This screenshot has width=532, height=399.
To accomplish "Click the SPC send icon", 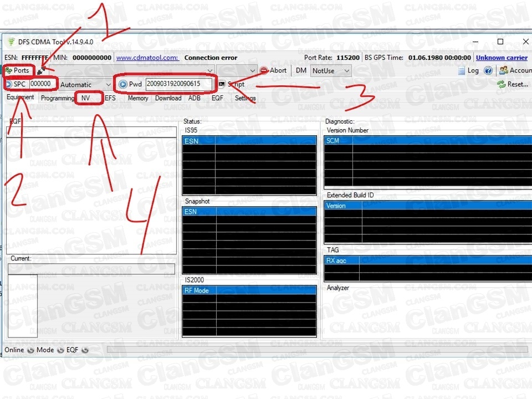I will pos(8,84).
